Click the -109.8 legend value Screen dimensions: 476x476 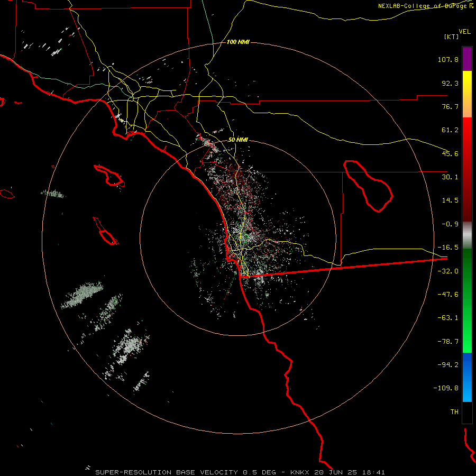(446, 388)
